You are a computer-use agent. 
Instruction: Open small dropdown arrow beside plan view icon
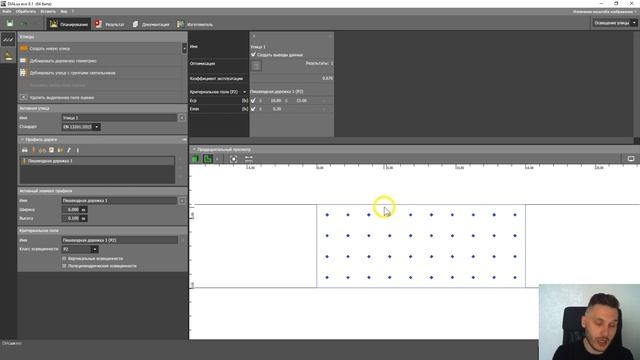pos(217,159)
